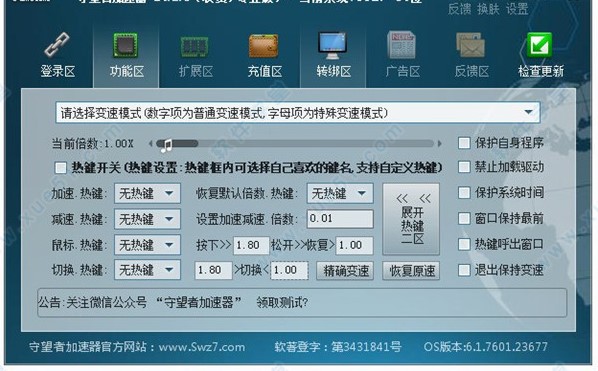Image resolution: width=598 pixels, height=371 pixels.
Task: Toggle the 窗口保持最前 checkbox
Action: pos(464,218)
